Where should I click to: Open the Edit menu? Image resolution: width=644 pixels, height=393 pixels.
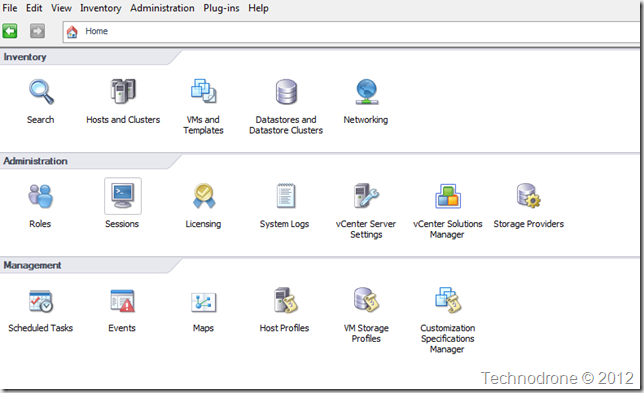coord(34,8)
